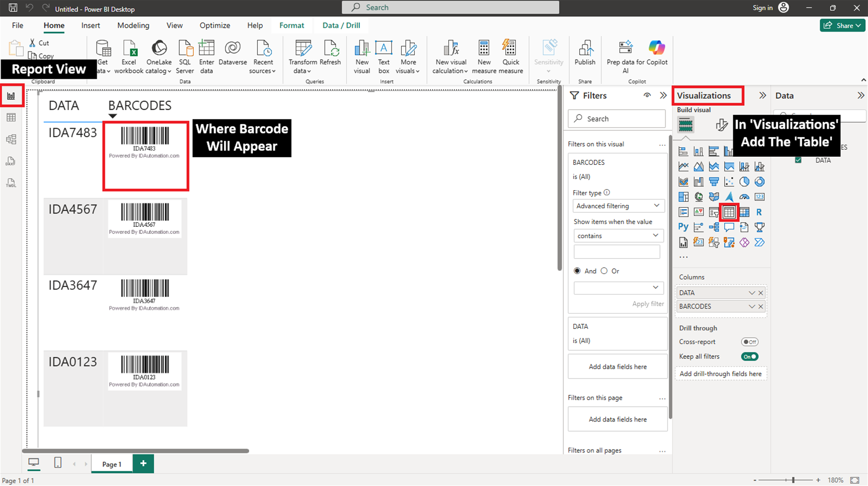Screen dimensions: 868x486
Task: Select the Map globe visual icon
Action: pos(699,197)
